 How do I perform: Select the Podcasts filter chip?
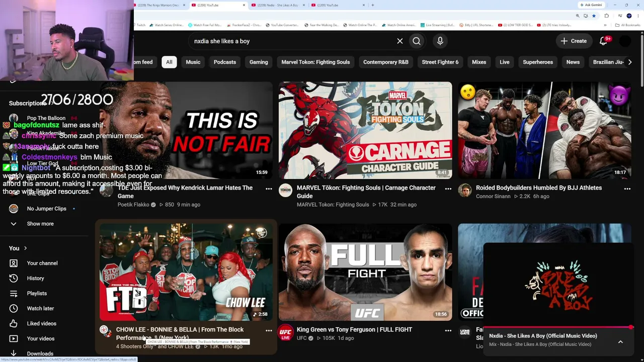click(x=225, y=62)
